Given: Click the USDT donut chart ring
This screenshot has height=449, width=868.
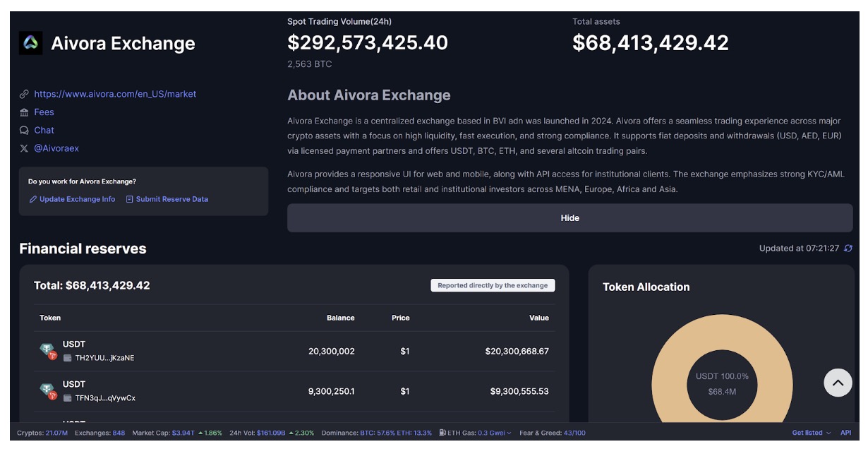Looking at the screenshot, I should 667,353.
